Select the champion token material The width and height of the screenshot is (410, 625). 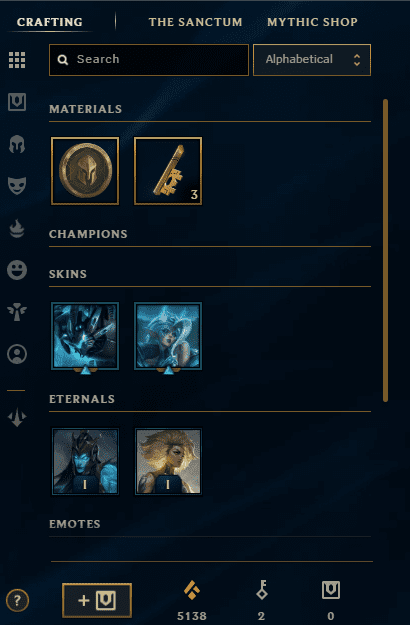click(85, 171)
